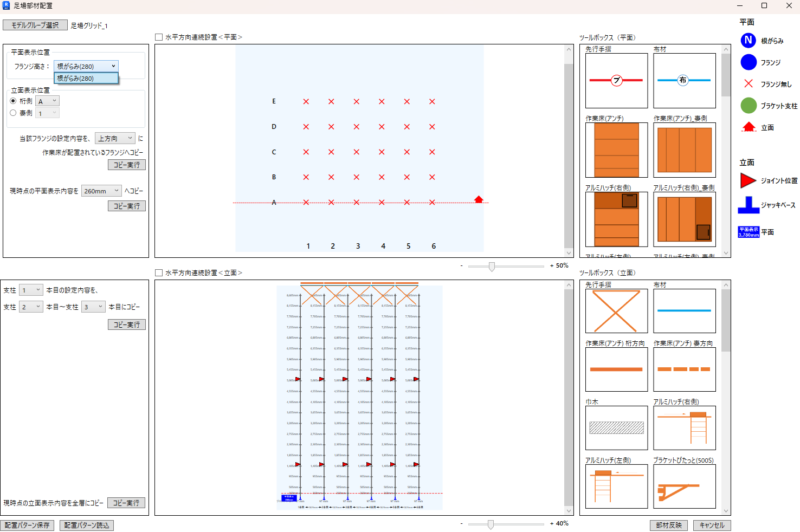The height and width of the screenshot is (532, 800).
Task: Pick the 巾木 hatched pattern icon
Action: (616, 428)
